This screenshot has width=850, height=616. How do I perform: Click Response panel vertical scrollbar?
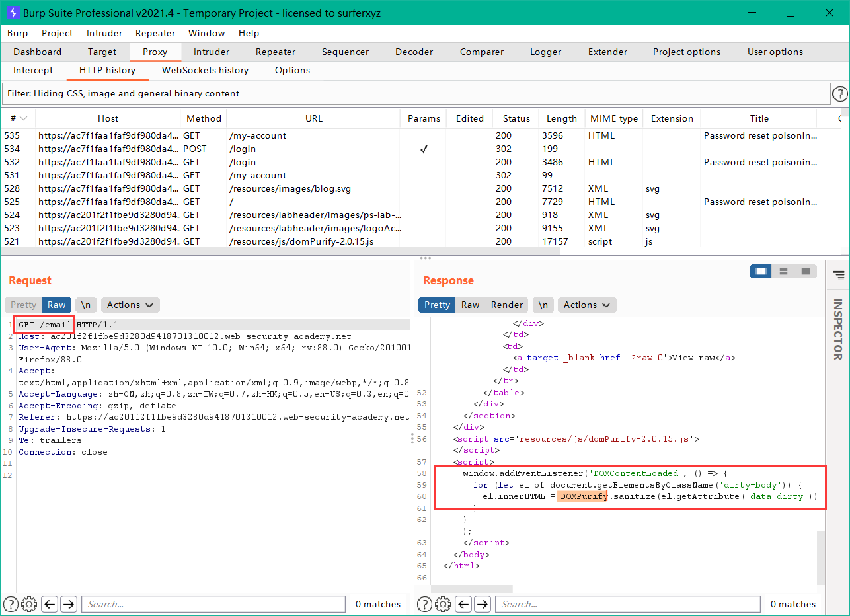tap(821, 557)
